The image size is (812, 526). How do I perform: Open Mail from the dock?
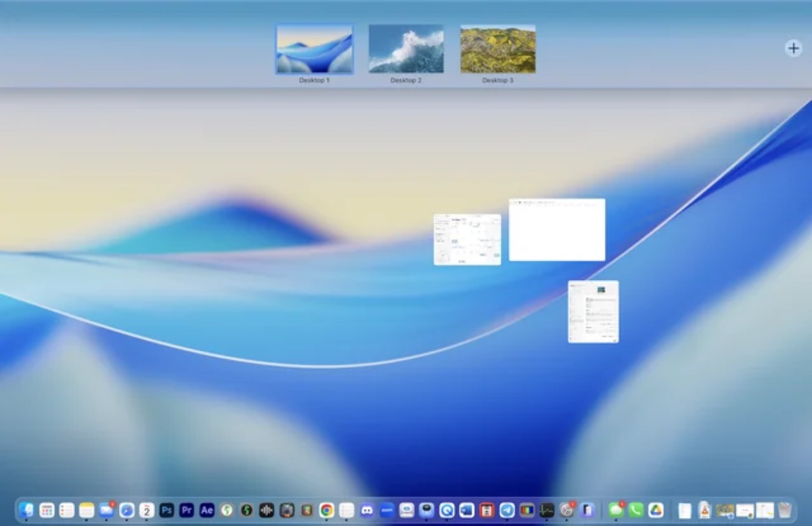pos(107,510)
